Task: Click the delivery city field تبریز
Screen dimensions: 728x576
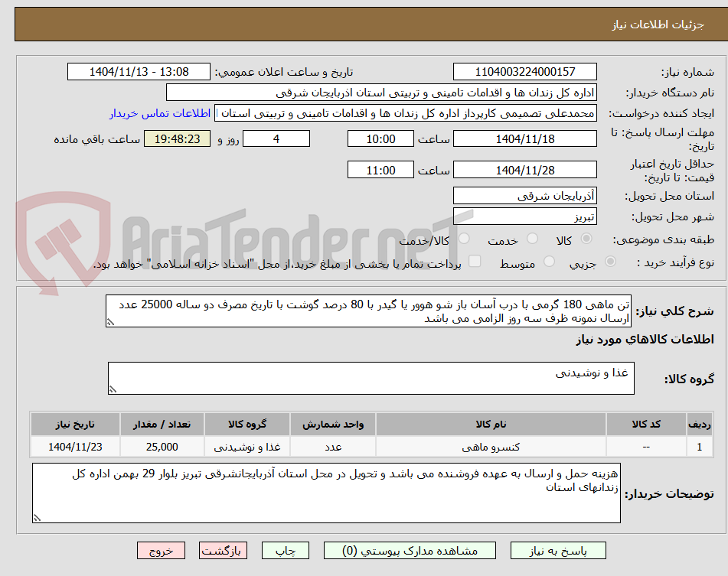Action: (x=524, y=216)
